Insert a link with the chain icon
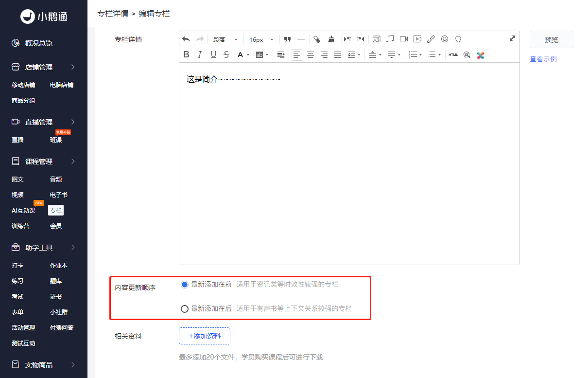 pos(431,39)
